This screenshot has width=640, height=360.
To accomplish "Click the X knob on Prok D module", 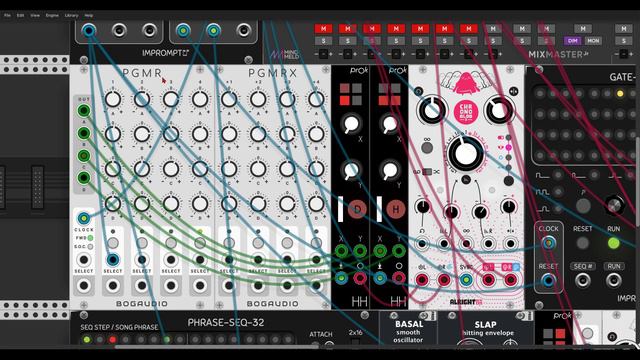I will click(351, 124).
